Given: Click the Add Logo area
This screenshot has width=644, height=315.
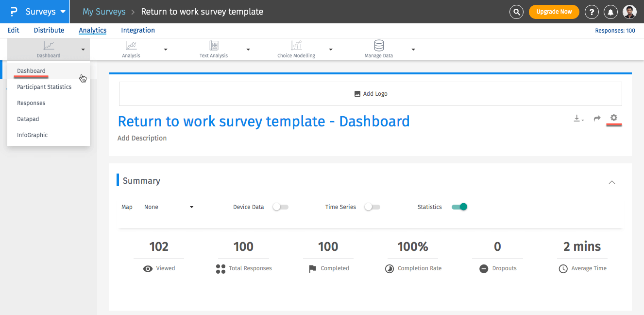Looking at the screenshot, I should tap(371, 94).
